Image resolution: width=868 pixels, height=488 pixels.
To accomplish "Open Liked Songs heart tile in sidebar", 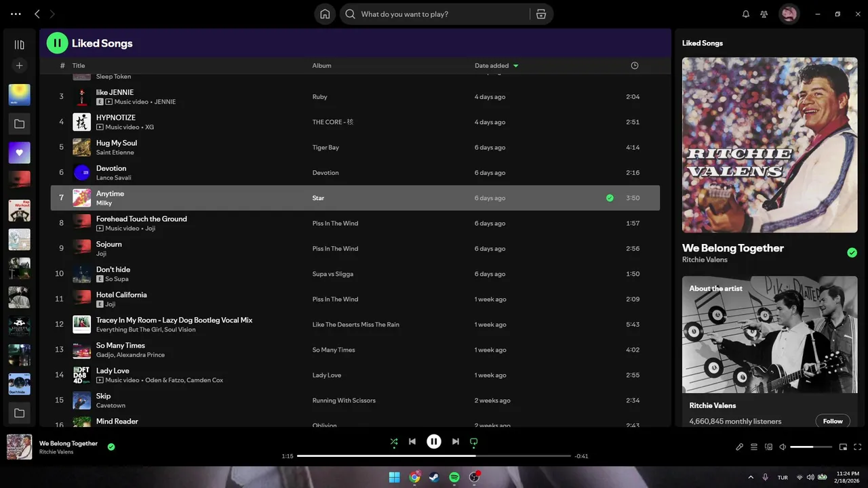I will [19, 152].
